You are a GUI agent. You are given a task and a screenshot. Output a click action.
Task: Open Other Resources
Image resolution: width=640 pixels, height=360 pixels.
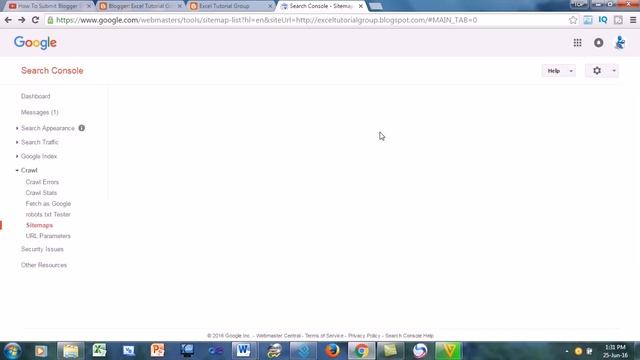44,265
